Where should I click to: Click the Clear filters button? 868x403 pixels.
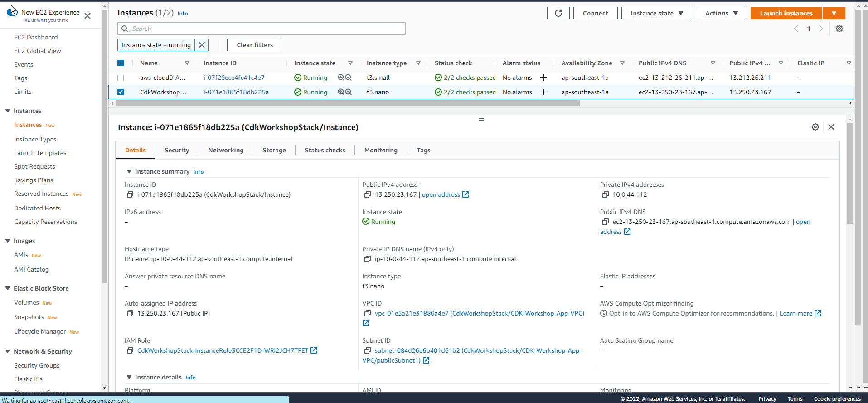click(255, 45)
